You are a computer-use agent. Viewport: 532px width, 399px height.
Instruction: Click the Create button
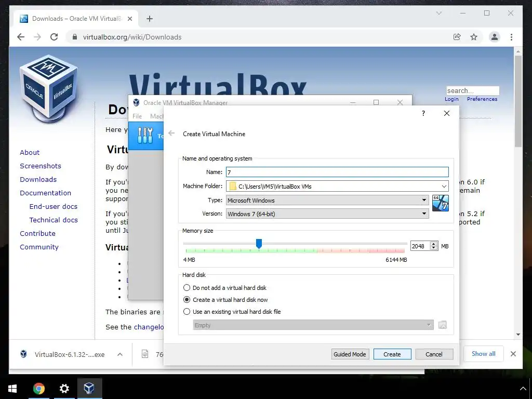(392, 354)
